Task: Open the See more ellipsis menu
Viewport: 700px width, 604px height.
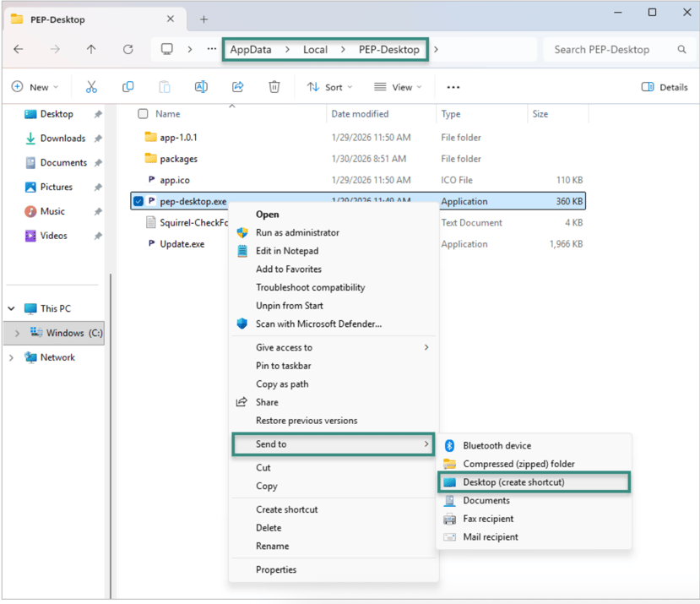Action: pos(453,87)
